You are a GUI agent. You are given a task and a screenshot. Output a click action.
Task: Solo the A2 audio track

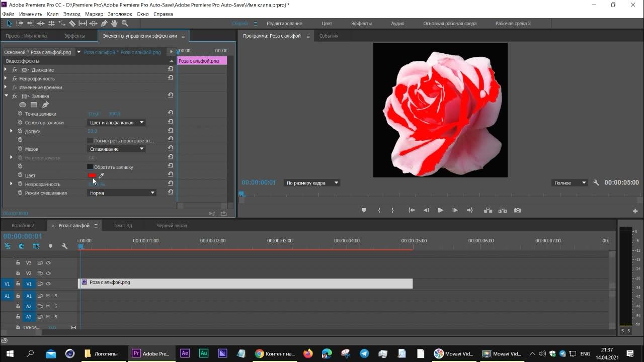[x=56, y=306]
